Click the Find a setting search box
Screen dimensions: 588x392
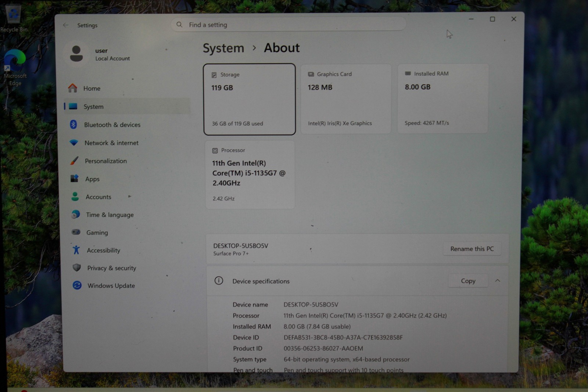pyautogui.click(x=288, y=25)
